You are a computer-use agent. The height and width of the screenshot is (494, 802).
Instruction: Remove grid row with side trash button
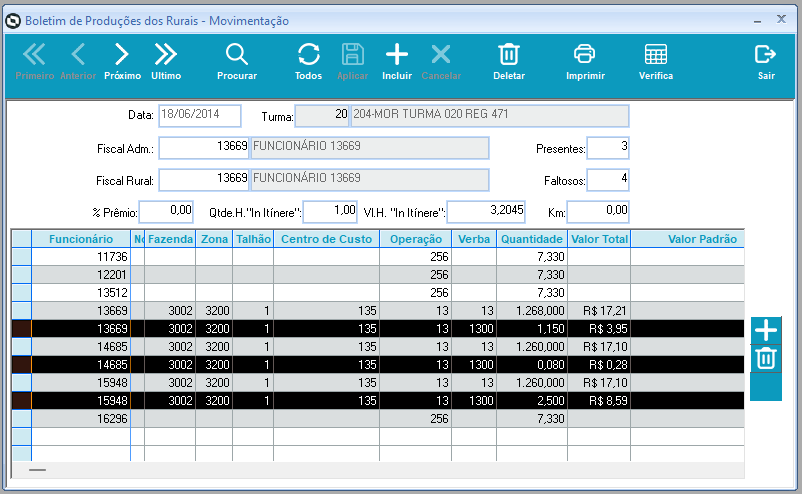tap(766, 358)
